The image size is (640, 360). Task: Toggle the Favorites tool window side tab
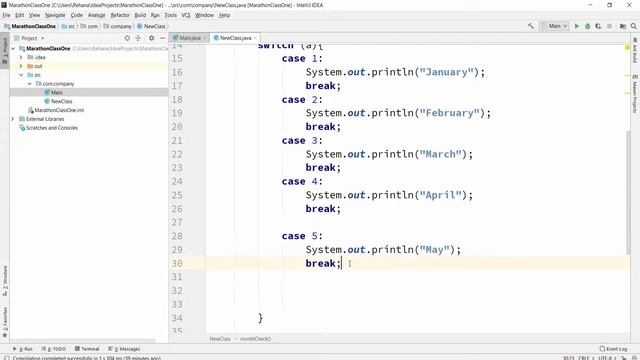point(5,322)
